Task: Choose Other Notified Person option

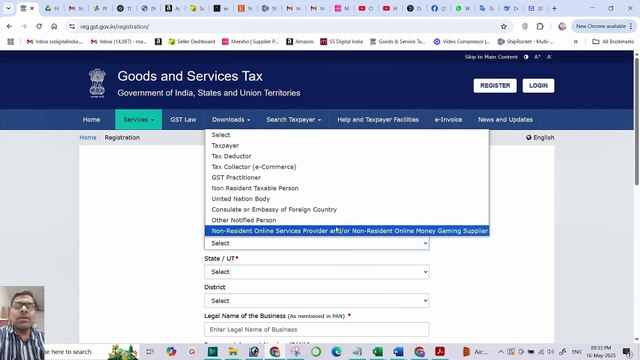Action: pos(347,220)
